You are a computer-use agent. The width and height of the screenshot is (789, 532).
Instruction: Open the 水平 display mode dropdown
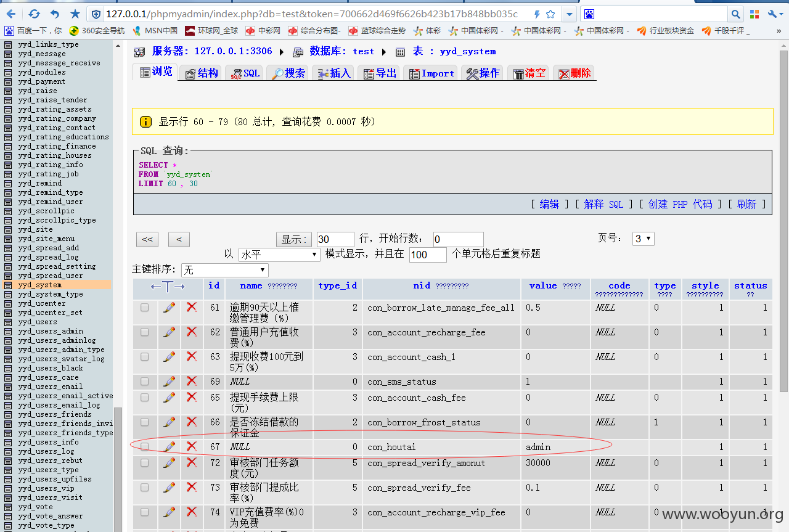pos(279,255)
